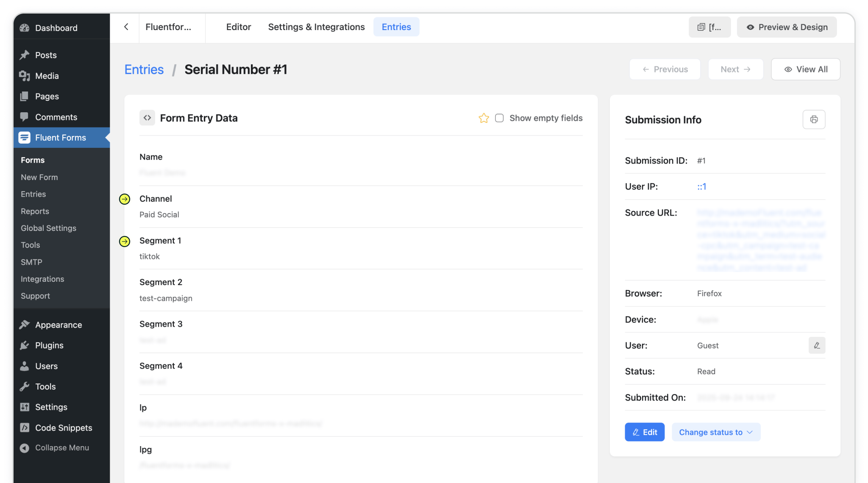
Task: Click the yellow arrow marker beside Channel
Action: coord(125,199)
